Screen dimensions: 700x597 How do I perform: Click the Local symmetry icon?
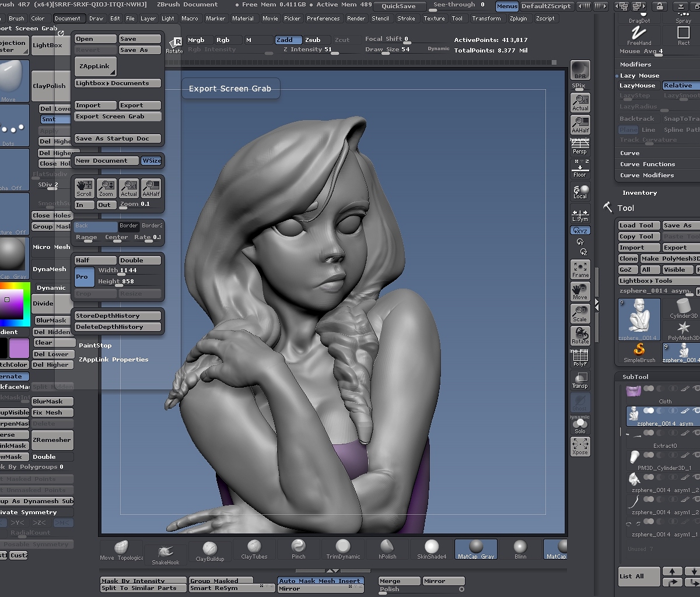580,192
